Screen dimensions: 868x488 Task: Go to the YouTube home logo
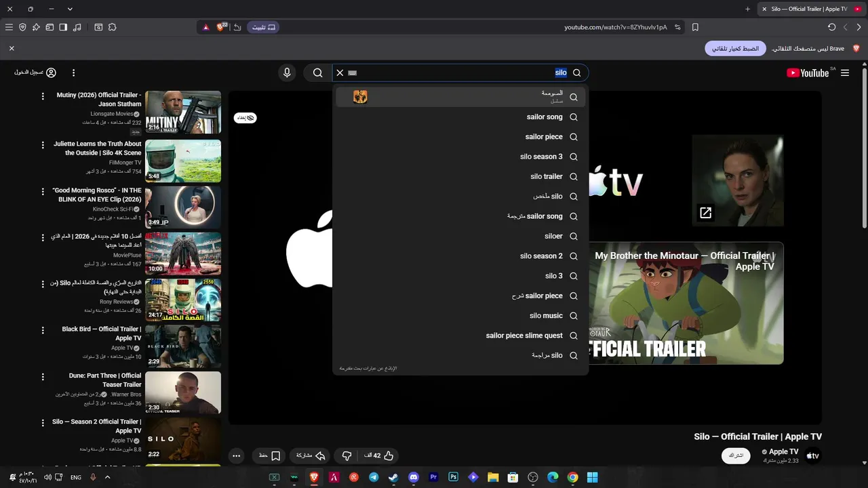pos(808,73)
